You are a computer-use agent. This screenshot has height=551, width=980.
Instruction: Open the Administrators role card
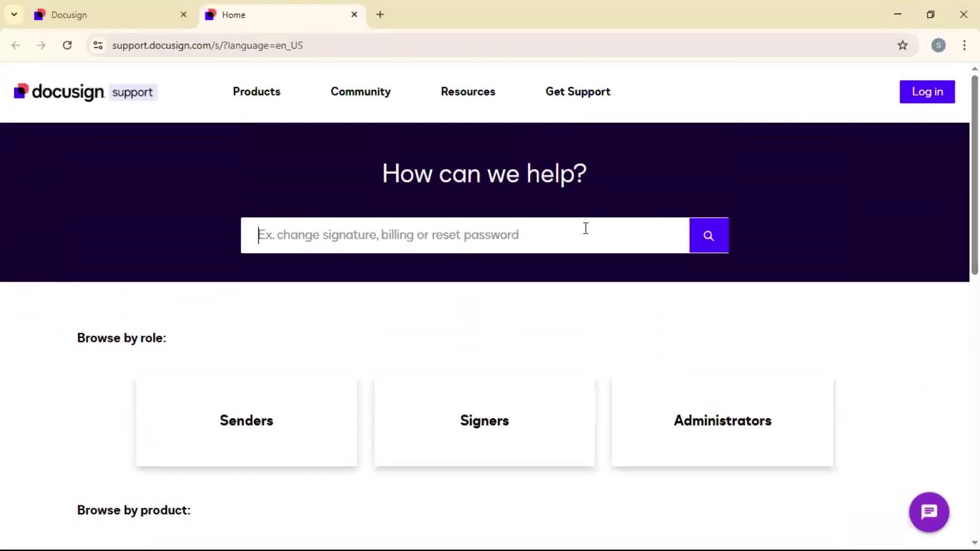pyautogui.click(x=722, y=422)
